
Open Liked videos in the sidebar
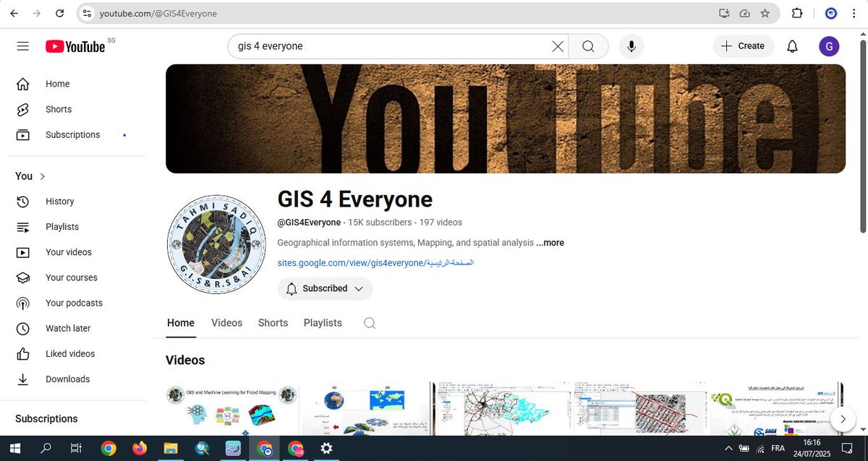pyautogui.click(x=76, y=353)
